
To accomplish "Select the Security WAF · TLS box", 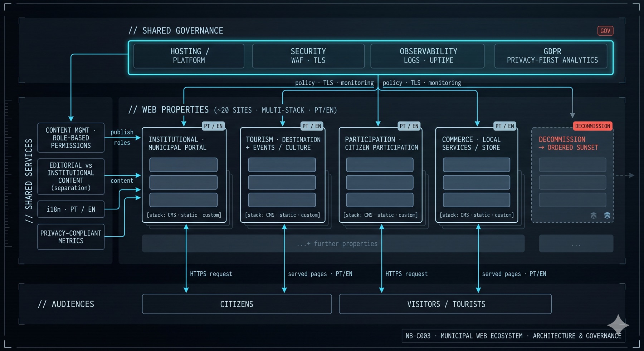I will click(x=308, y=56).
